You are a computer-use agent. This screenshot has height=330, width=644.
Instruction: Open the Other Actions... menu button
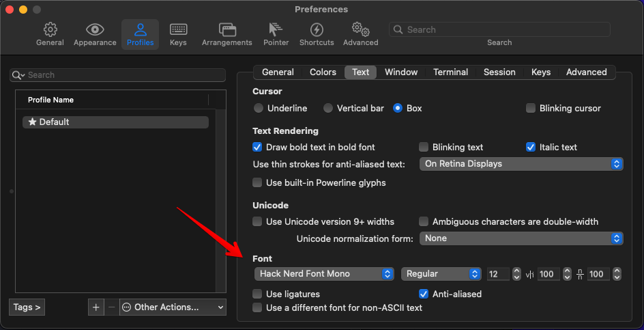[173, 307]
